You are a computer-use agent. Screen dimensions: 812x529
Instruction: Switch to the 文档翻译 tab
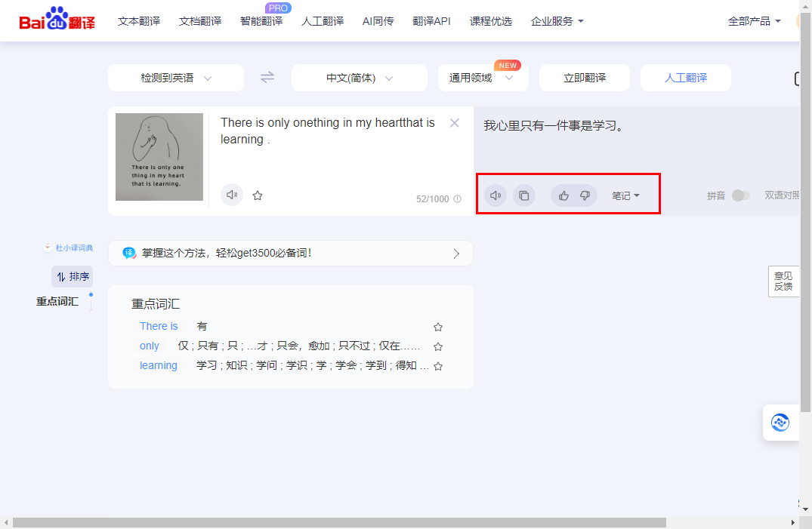[199, 21]
